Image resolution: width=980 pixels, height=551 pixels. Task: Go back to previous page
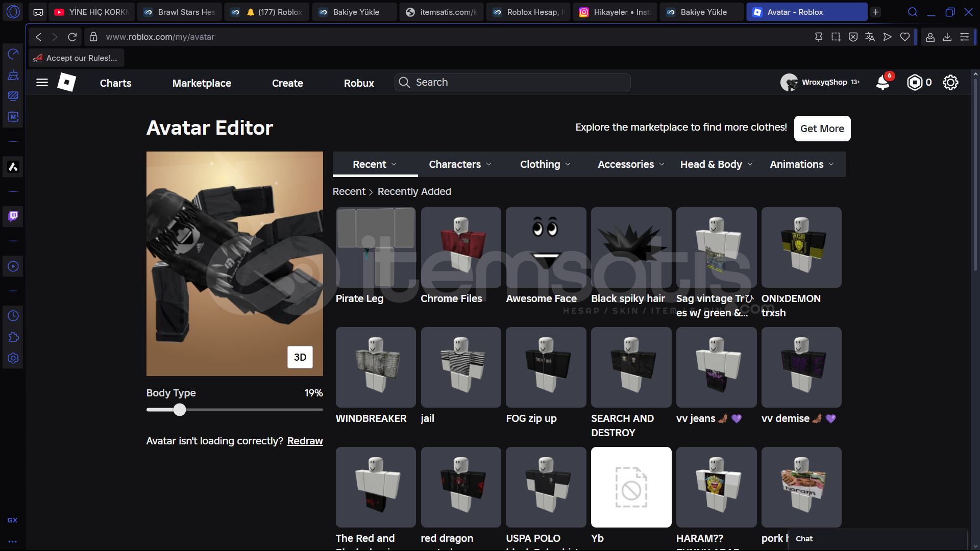pos(38,37)
